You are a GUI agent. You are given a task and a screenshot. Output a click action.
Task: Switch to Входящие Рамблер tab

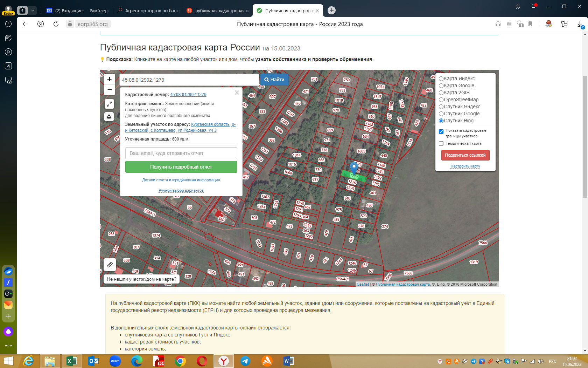click(x=78, y=11)
